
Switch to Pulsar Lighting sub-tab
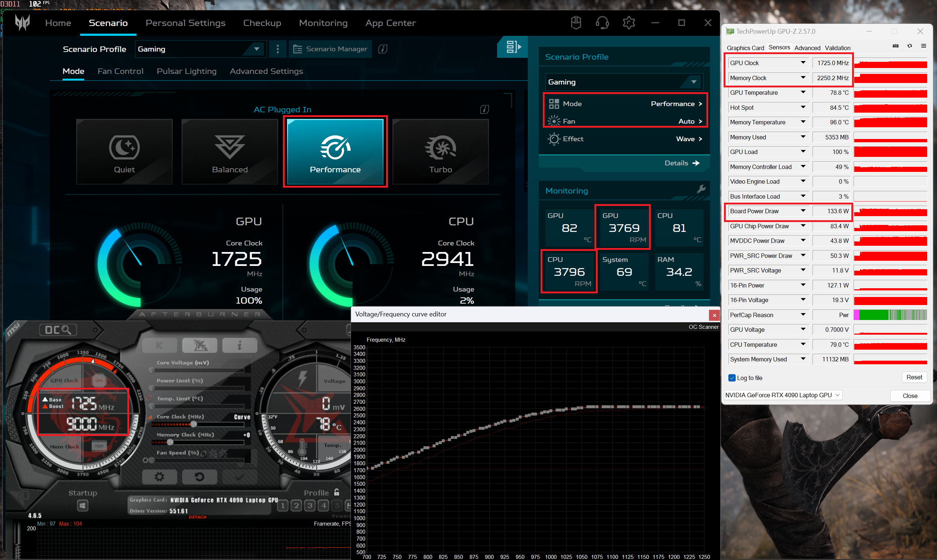pyautogui.click(x=187, y=71)
